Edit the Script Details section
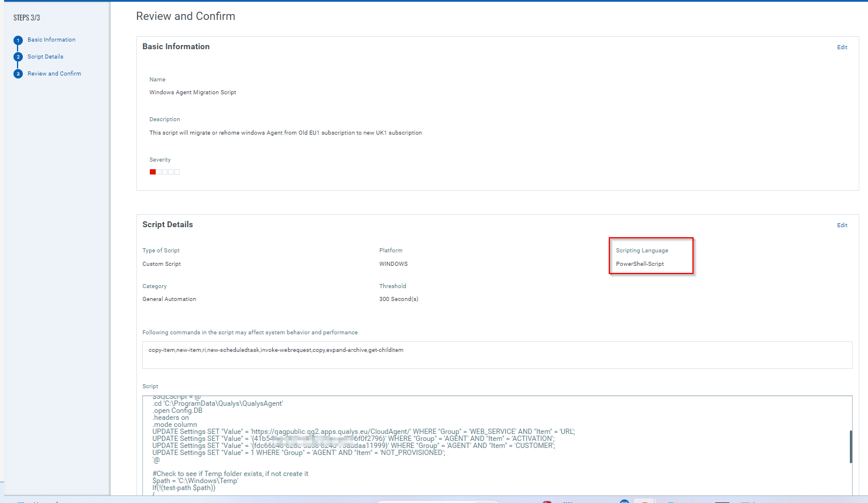 coord(842,225)
